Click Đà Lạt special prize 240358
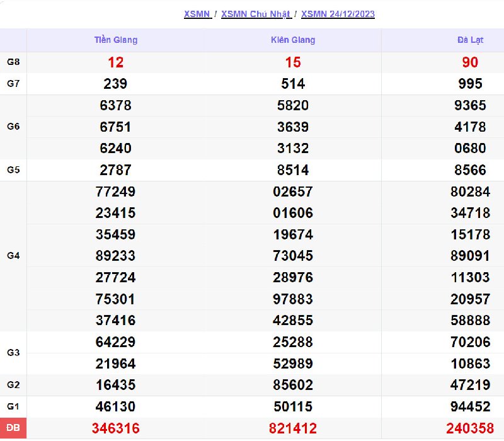The height and width of the screenshot is (441, 504). tap(470, 428)
